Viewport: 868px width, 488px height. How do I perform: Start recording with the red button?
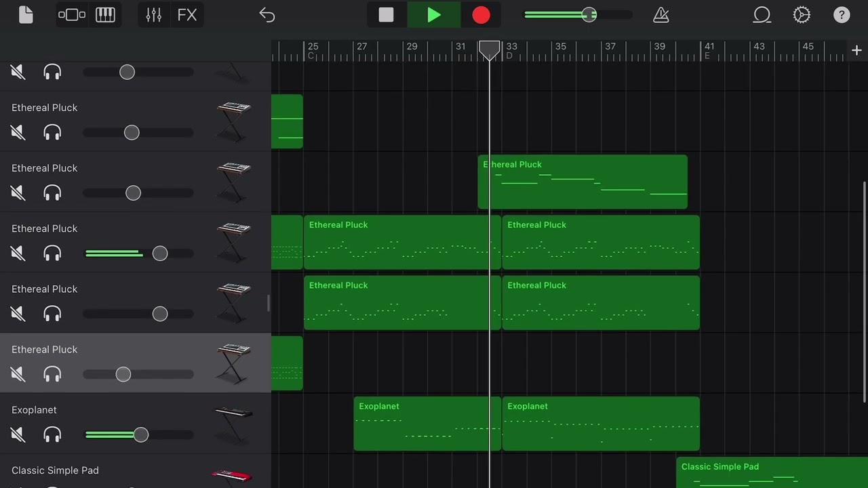coord(481,15)
